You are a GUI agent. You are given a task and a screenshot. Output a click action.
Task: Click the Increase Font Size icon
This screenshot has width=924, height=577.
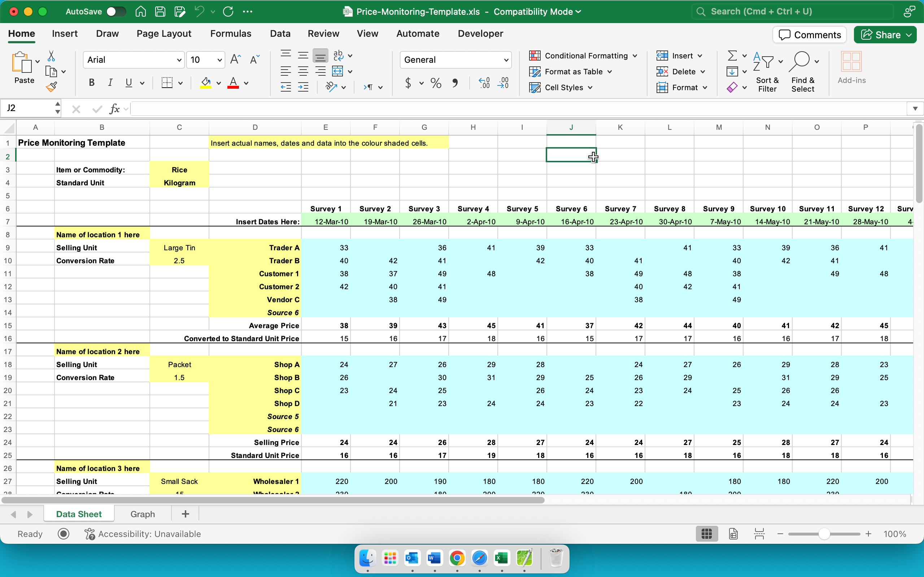tap(235, 60)
